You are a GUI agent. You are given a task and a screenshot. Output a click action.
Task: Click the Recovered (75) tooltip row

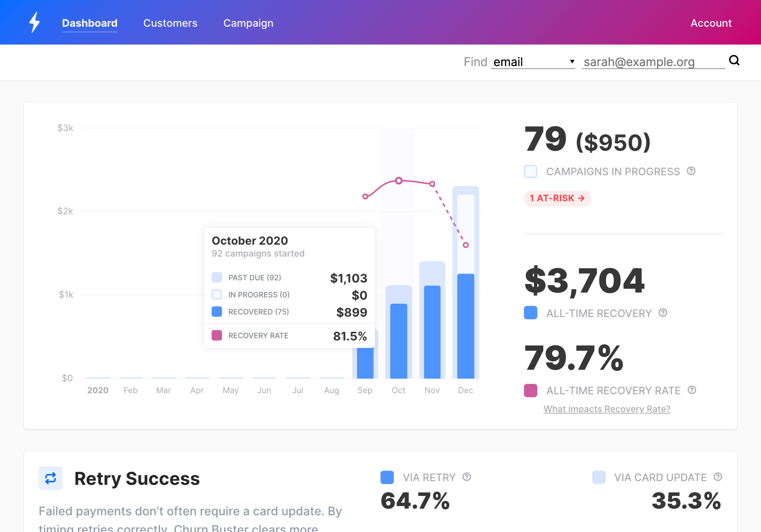tap(289, 312)
